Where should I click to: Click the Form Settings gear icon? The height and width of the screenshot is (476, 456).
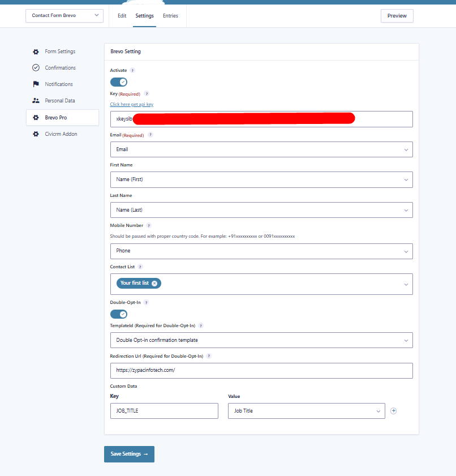pos(36,52)
